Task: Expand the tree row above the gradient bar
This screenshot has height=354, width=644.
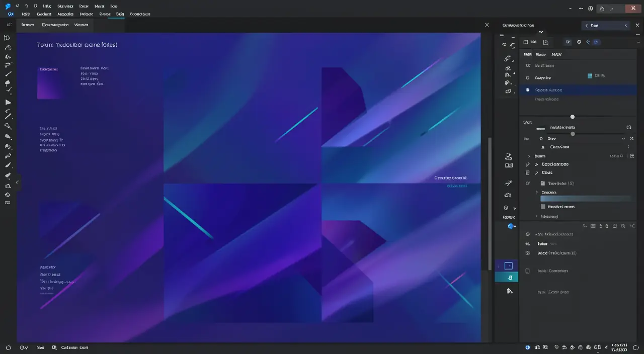Action: (x=537, y=193)
